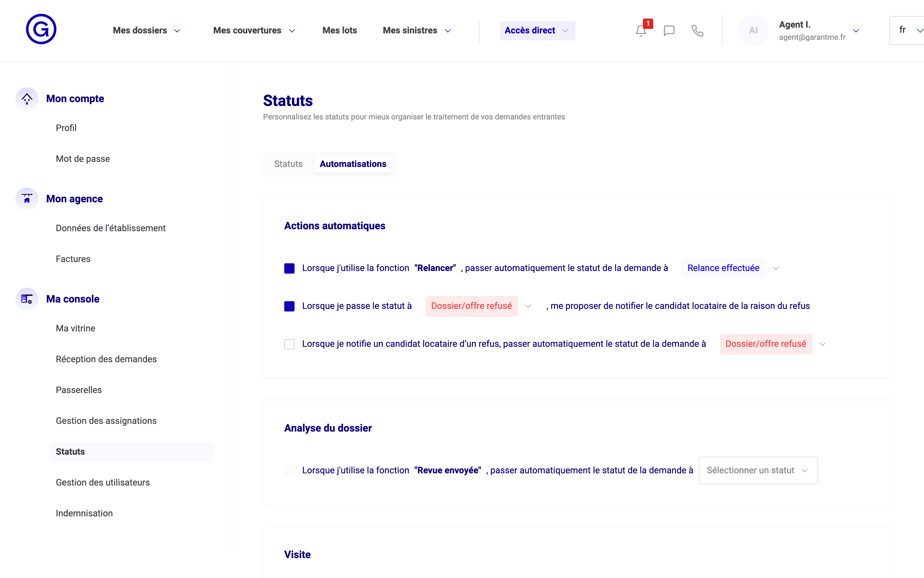
Task: Click the agent@garantme.fr email text
Action: [x=812, y=37]
